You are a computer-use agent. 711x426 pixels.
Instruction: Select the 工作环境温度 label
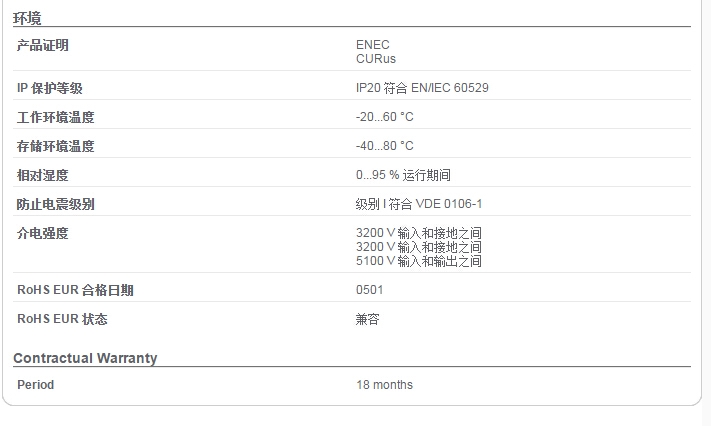pos(55,117)
